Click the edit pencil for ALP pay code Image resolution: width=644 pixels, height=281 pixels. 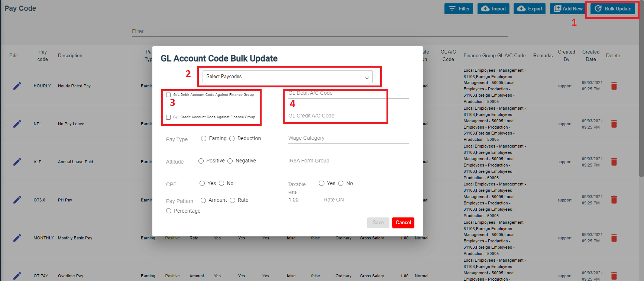click(17, 162)
